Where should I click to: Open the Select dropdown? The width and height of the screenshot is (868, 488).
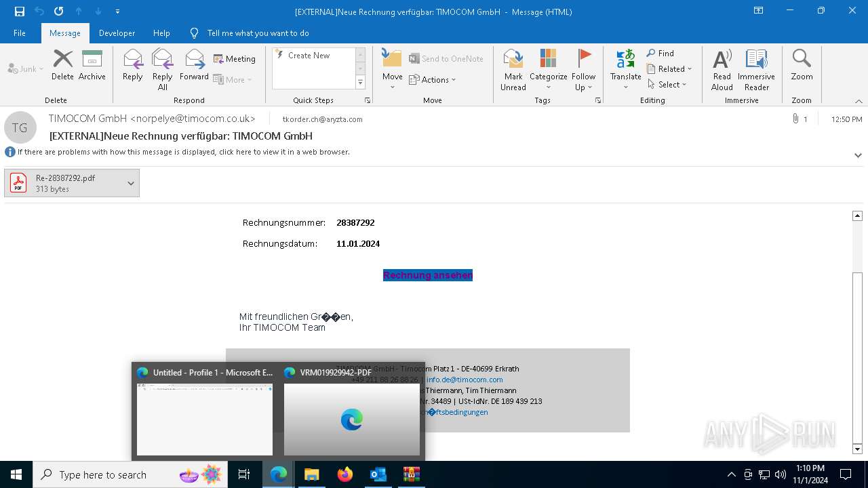point(667,85)
